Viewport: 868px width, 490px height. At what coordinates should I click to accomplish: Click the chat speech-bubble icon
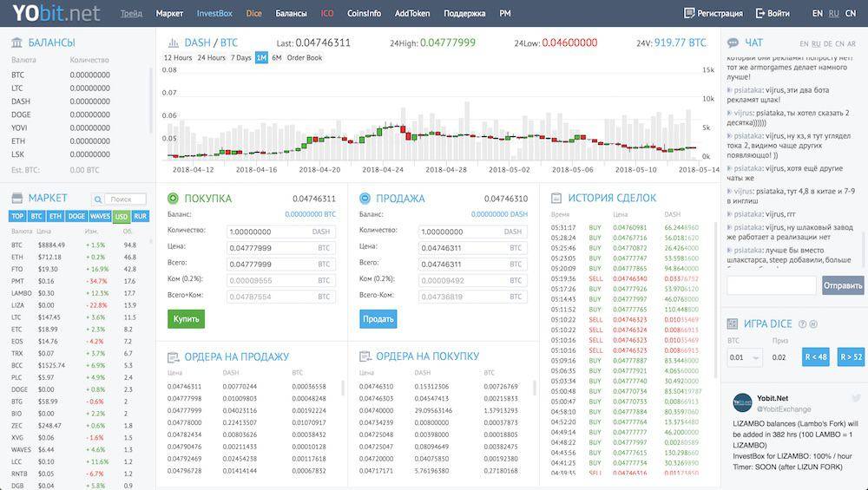pyautogui.click(x=732, y=42)
